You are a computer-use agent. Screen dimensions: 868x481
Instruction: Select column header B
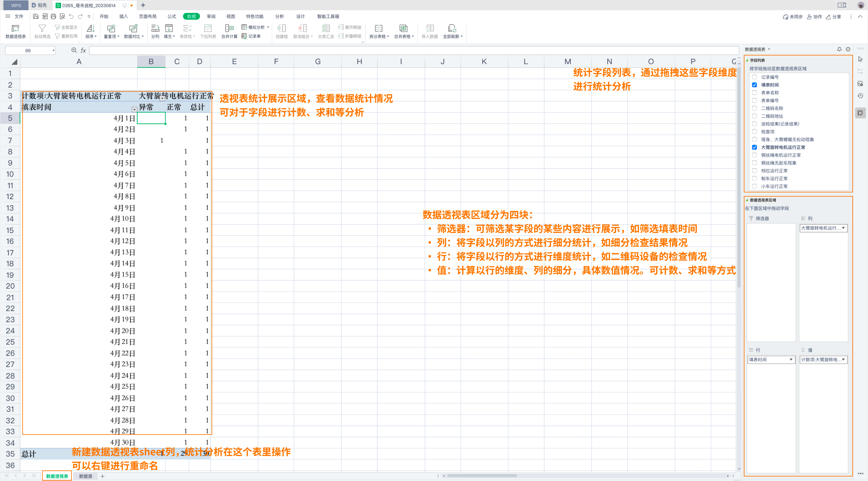[x=151, y=62]
